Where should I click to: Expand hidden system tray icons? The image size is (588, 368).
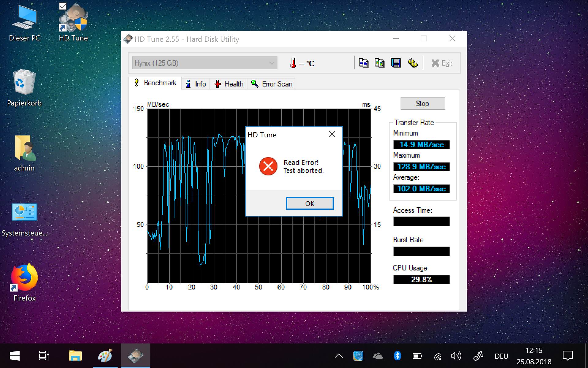[x=338, y=356]
